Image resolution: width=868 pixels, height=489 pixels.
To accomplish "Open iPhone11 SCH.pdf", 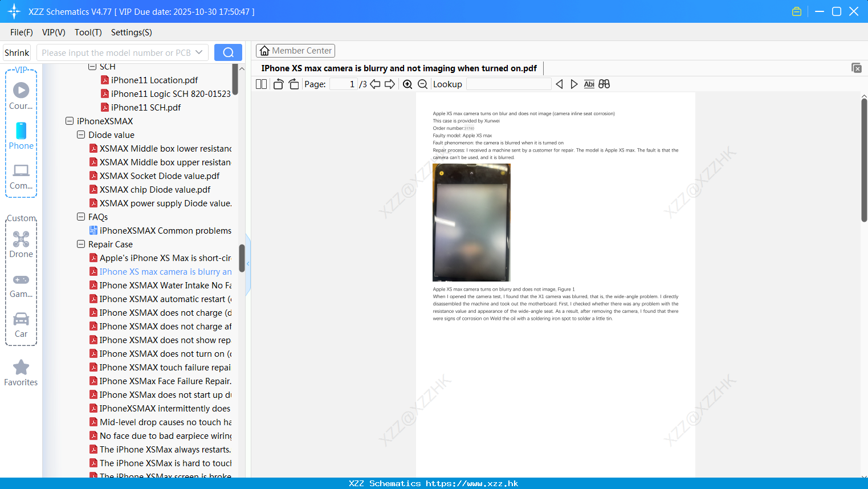I will point(141,107).
